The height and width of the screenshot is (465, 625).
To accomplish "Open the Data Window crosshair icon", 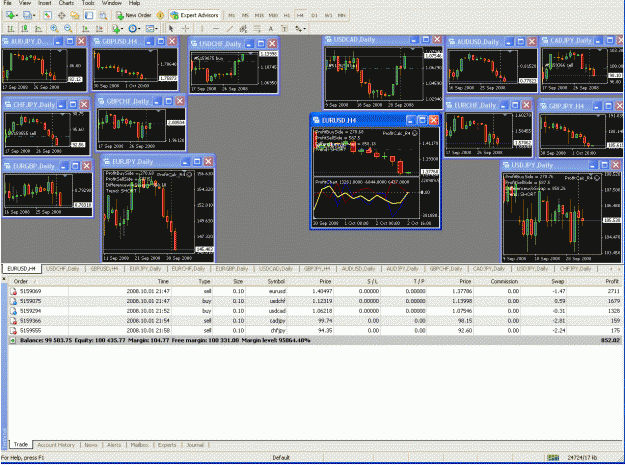I will pos(62,15).
